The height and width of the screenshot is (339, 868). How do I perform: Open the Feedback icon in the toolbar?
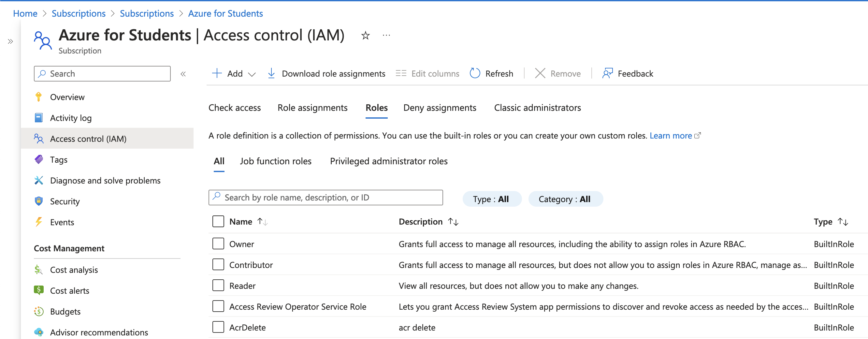click(x=607, y=73)
